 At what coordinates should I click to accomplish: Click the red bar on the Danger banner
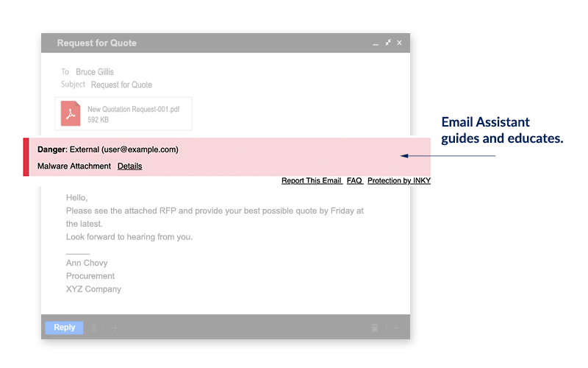click(26, 157)
